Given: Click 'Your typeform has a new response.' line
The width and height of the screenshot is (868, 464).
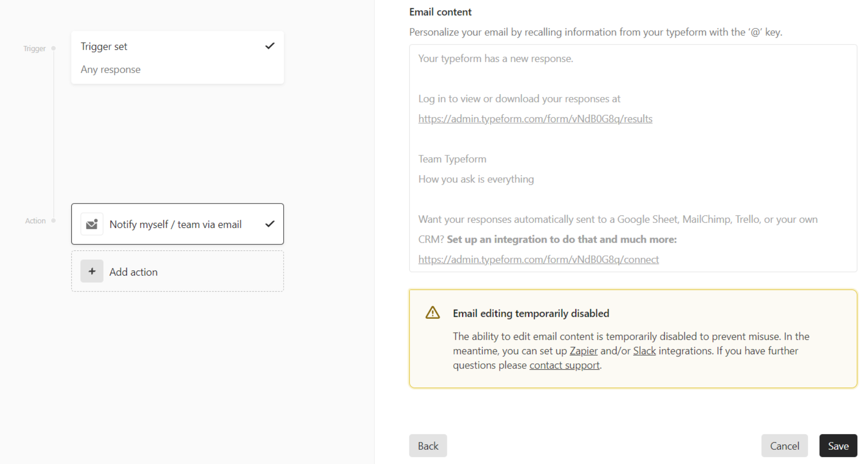Looking at the screenshot, I should (496, 59).
